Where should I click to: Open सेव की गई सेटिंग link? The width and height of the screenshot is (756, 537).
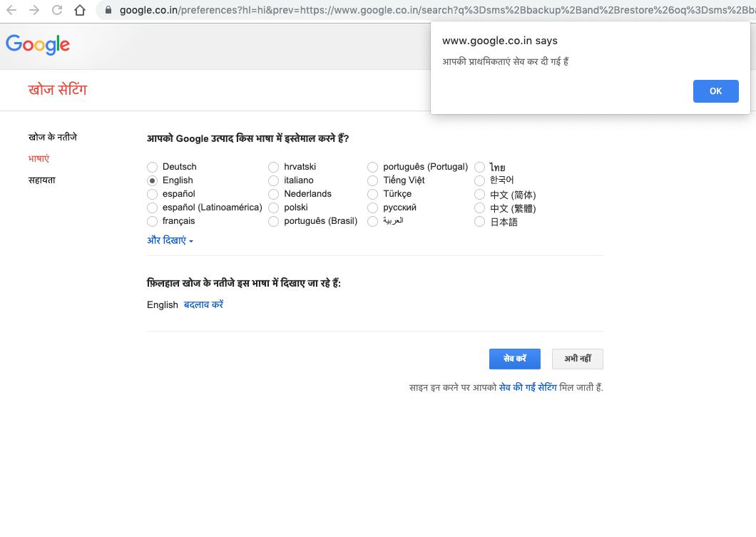(528, 387)
